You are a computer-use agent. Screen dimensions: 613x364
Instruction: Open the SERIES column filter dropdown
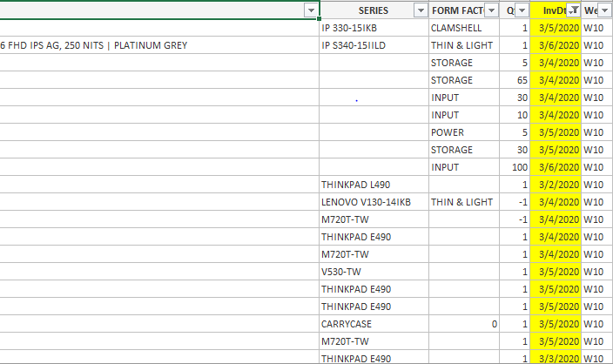419,10
